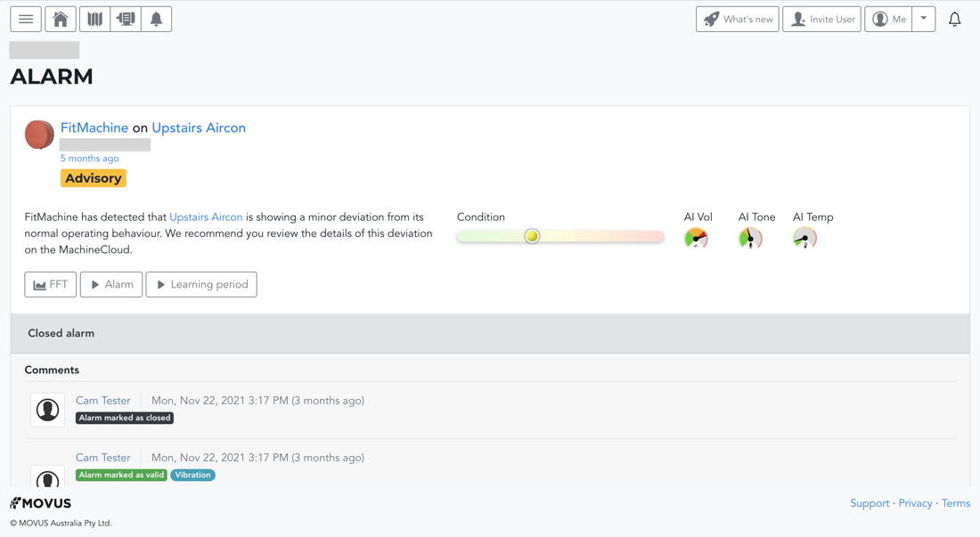Open alarms via the toolbar bell icon
This screenshot has width=980, height=537.
(x=156, y=19)
